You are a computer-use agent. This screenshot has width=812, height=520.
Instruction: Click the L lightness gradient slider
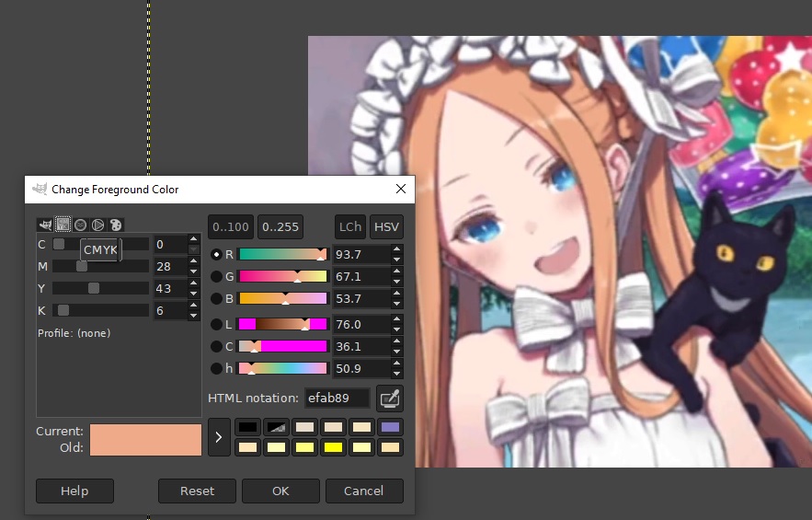[282, 325]
